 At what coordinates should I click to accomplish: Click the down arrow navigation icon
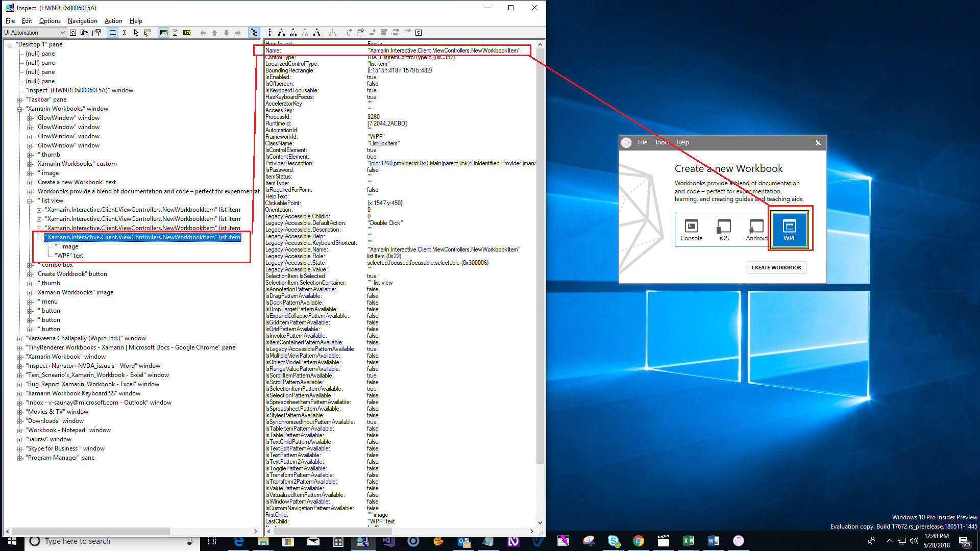(x=226, y=33)
